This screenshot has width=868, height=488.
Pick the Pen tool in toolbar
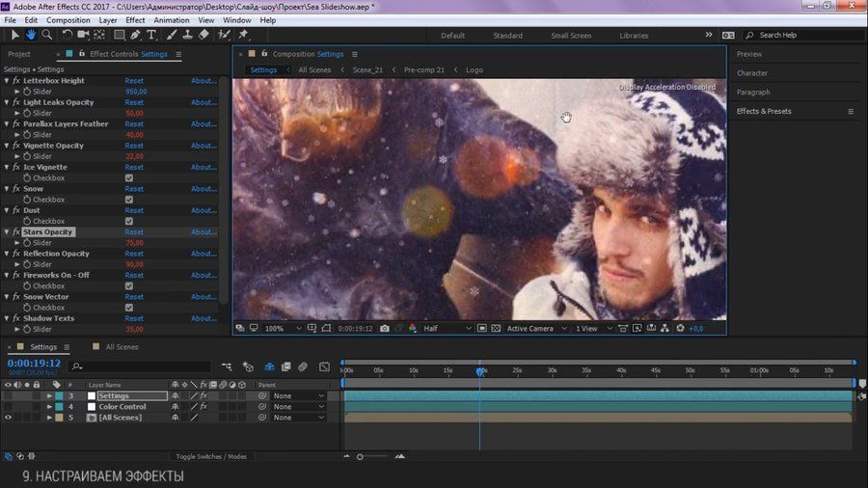(x=135, y=36)
